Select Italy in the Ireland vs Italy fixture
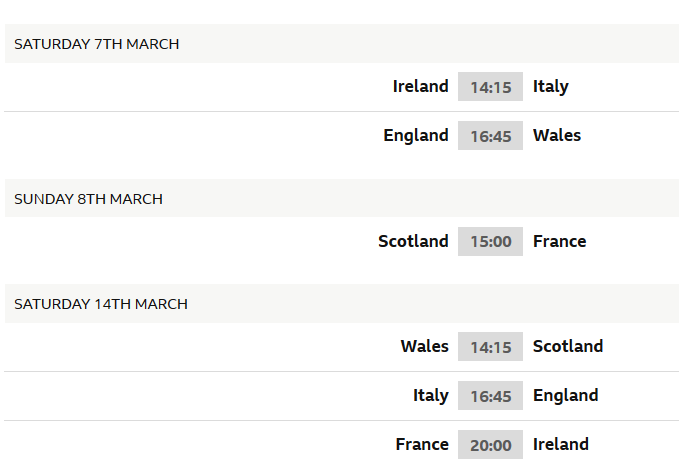This screenshot has width=679, height=474. coord(551,87)
